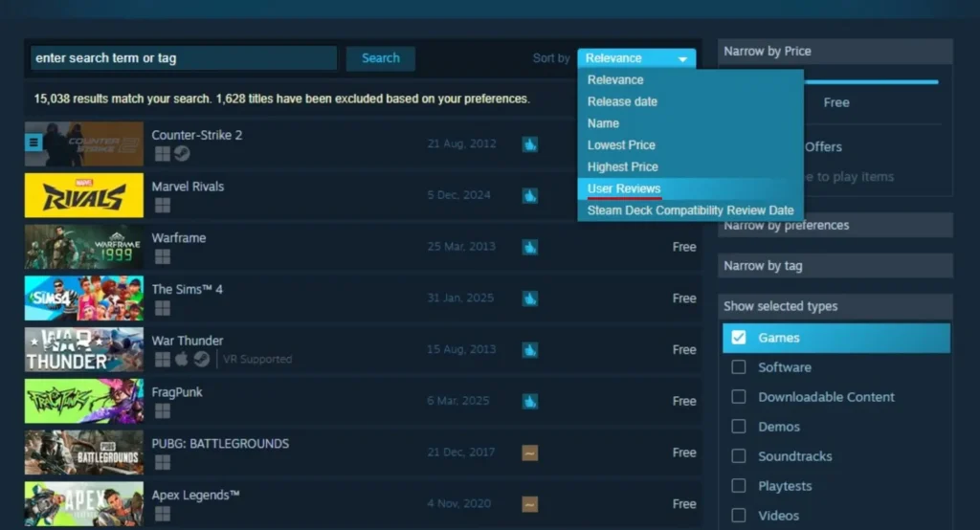This screenshot has height=530, width=980.
Task: Choose Relevance in sort menu
Action: 691,80
